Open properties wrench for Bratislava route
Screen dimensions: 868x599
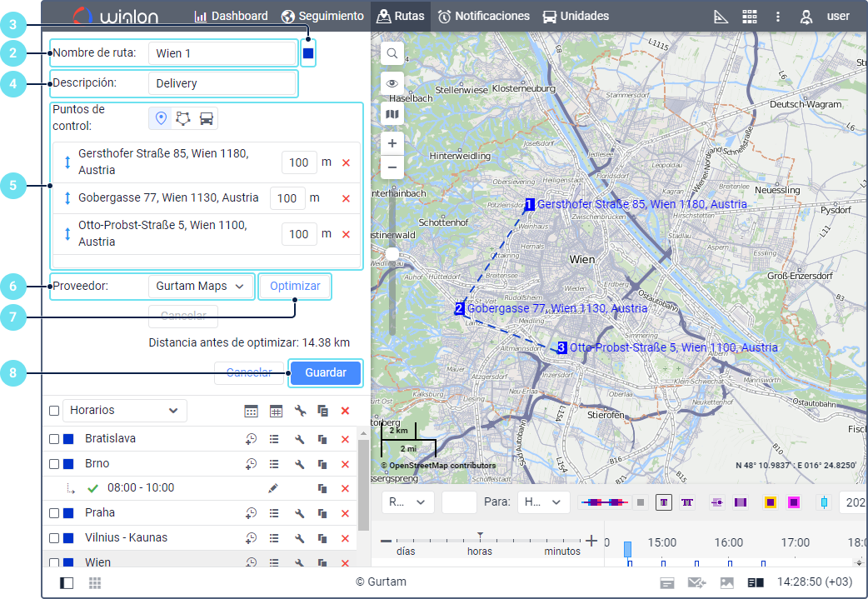299,439
